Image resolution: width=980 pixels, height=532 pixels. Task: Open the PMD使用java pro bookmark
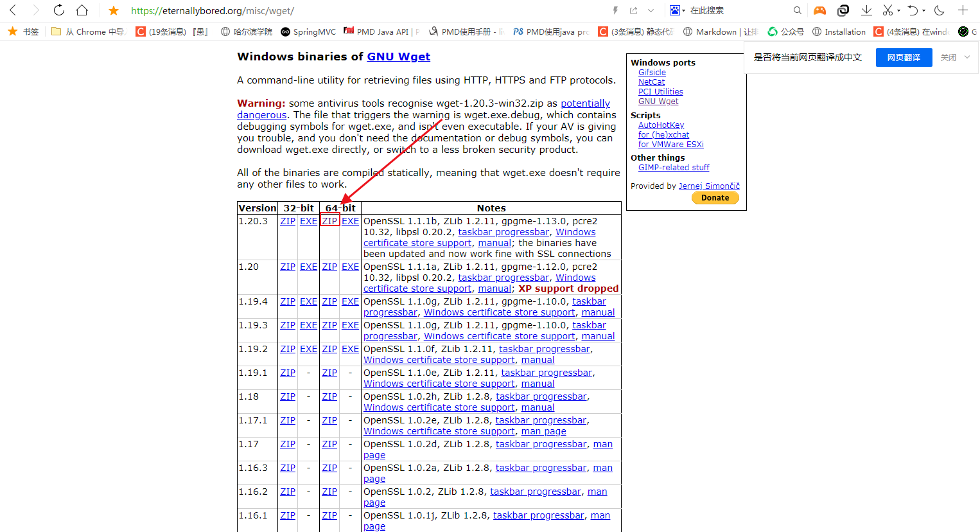point(551,31)
